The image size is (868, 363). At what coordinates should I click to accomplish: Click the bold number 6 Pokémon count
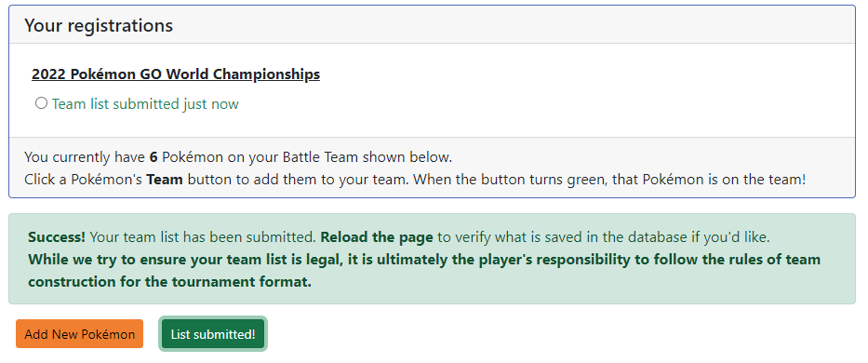(x=154, y=157)
